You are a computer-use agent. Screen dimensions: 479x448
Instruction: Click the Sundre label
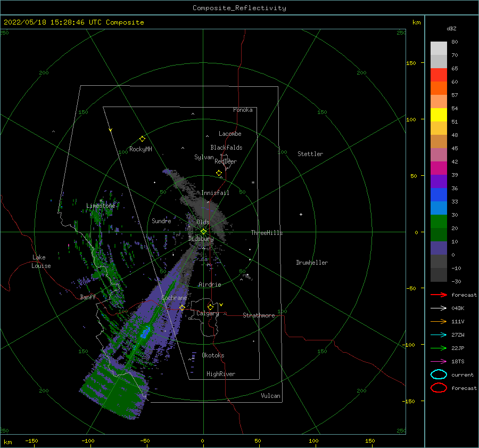coord(161,221)
